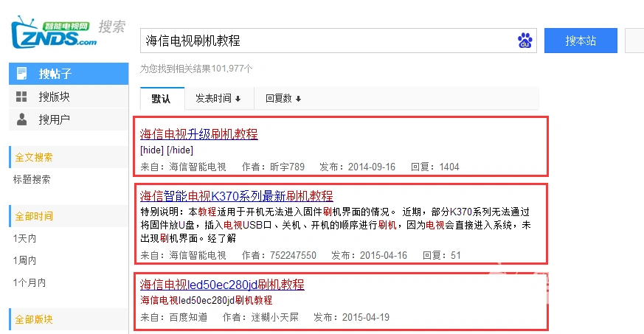Click author 昕宇789 in the first result
Image resolution: width=644 pixels, height=334 pixels.
click(287, 167)
